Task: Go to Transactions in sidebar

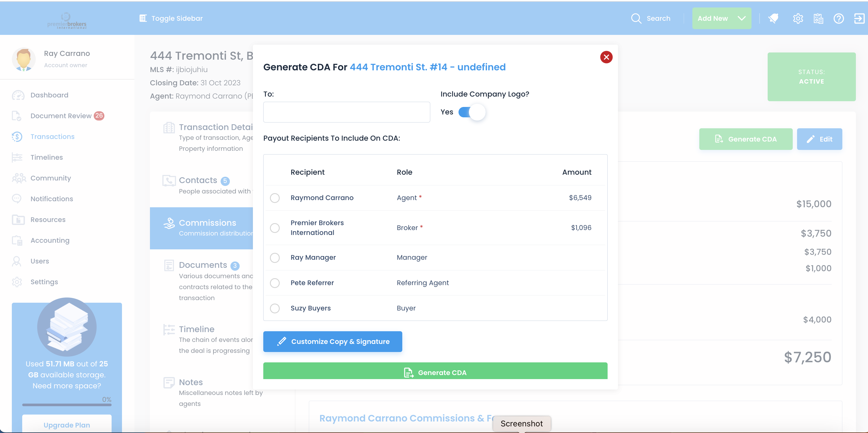Action: 52,136
